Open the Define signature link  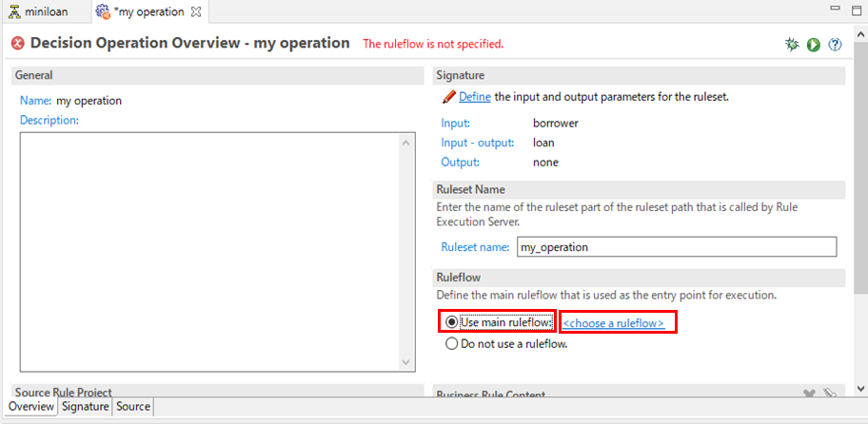(x=474, y=97)
